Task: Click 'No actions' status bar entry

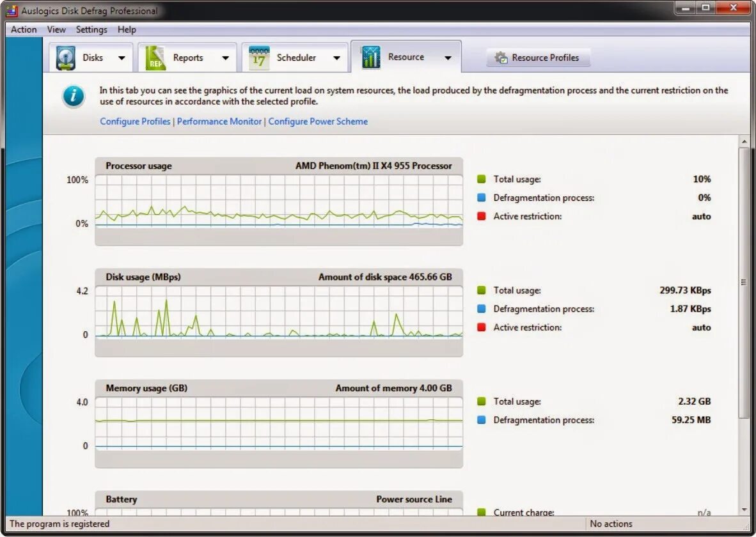Action: (611, 524)
